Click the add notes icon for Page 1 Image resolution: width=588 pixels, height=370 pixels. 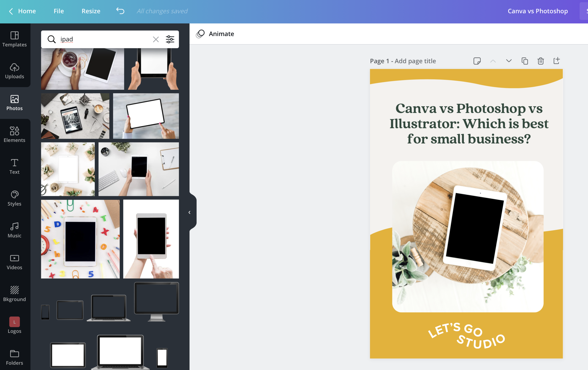477,61
